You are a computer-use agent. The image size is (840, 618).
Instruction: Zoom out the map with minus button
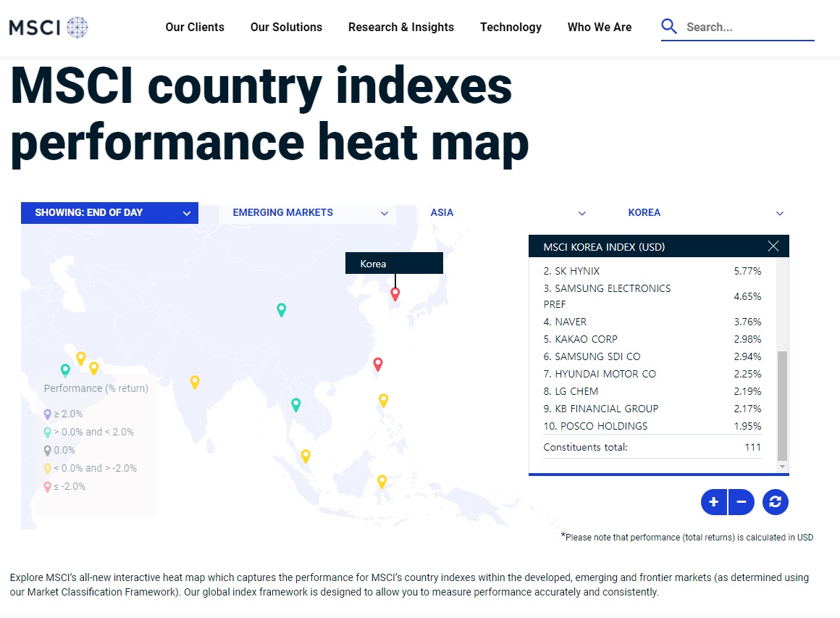coord(742,502)
